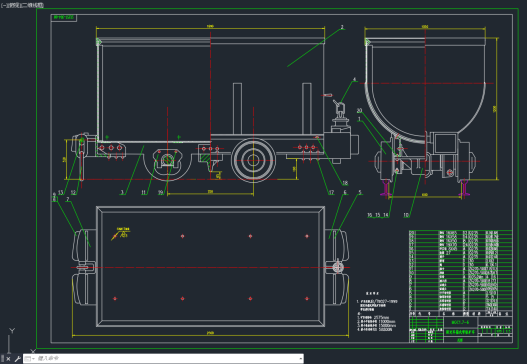527x364 pixels.
Task: Select part callout number 18
Action: (345, 183)
